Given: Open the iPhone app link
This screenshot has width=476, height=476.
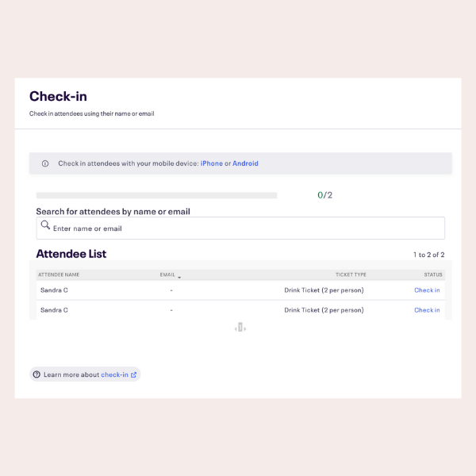Looking at the screenshot, I should (x=211, y=163).
